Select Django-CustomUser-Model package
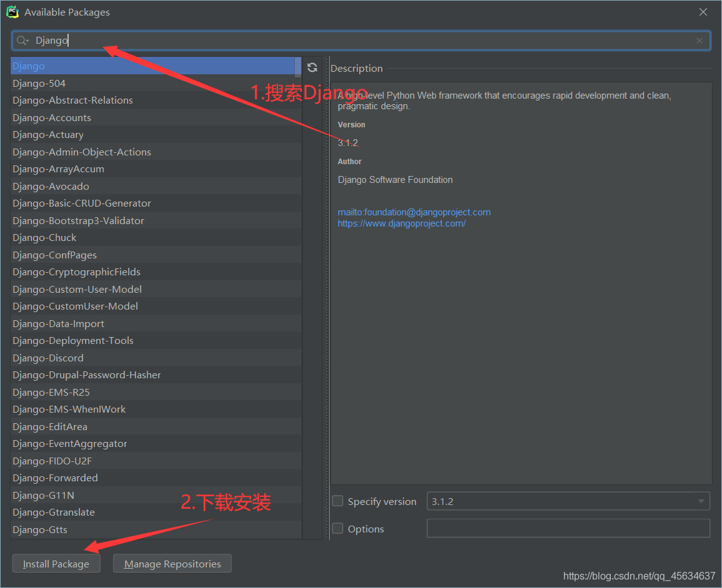 point(156,306)
